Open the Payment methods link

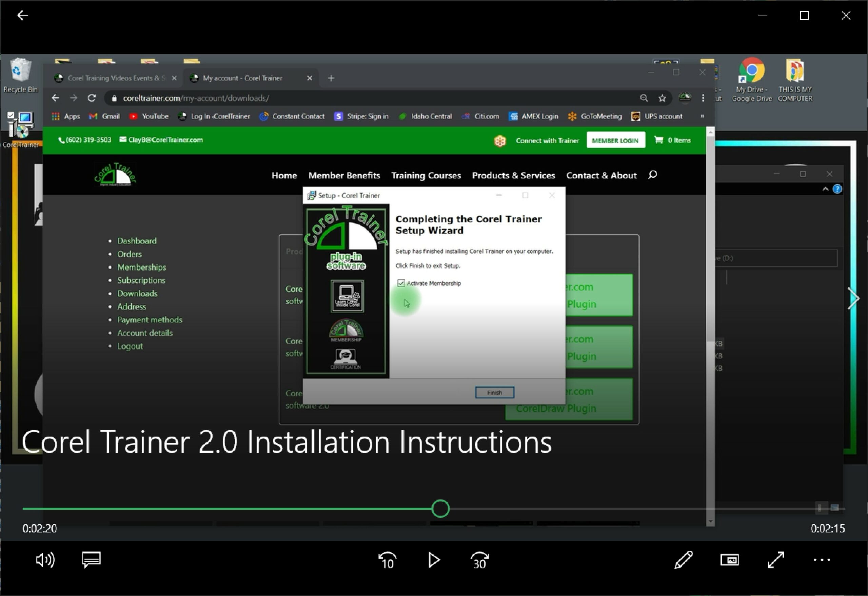150,320
